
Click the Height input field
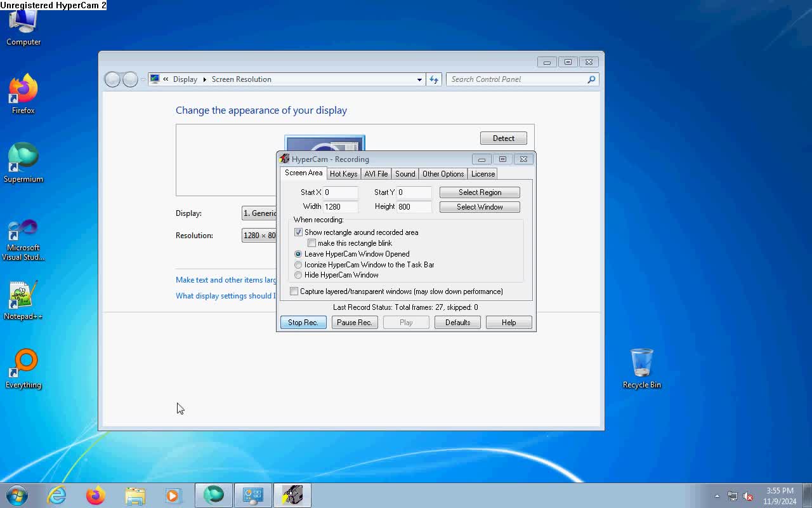click(x=414, y=207)
